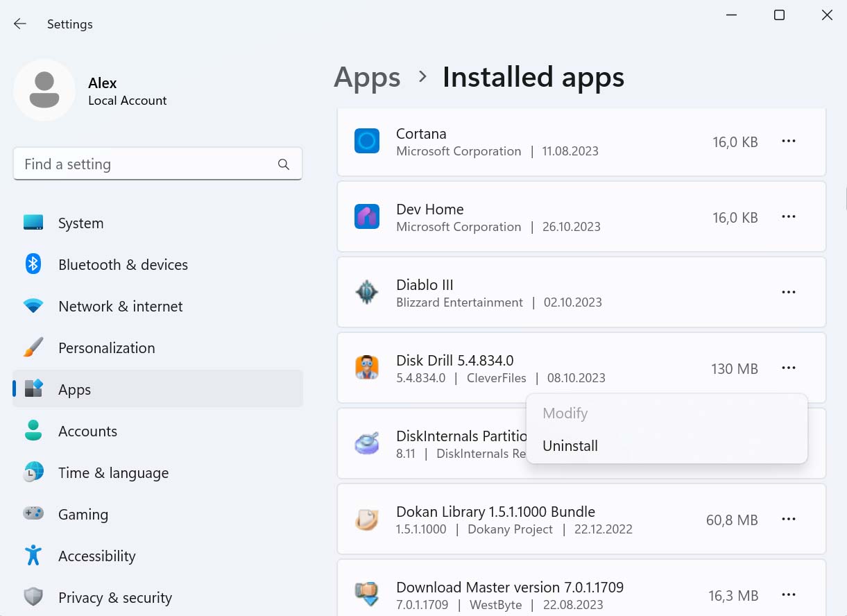Click the 60,8 MB size value
This screenshot has width=847, height=616.
click(x=732, y=520)
